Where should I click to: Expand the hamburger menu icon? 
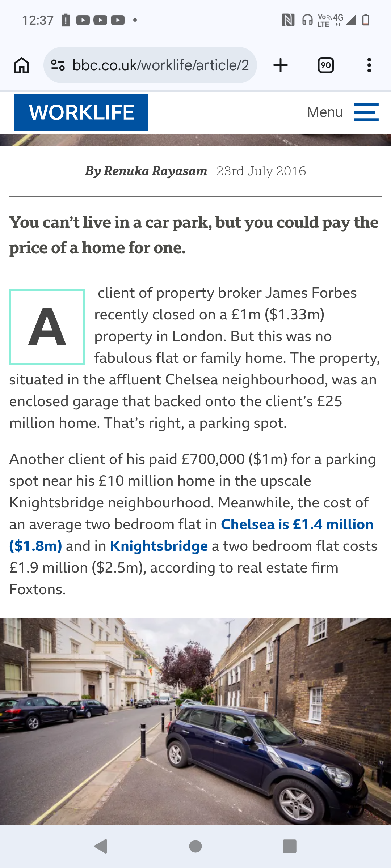[366, 112]
